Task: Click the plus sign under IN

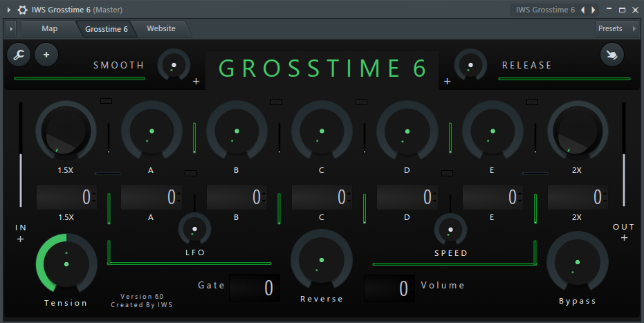Action: 21,239
